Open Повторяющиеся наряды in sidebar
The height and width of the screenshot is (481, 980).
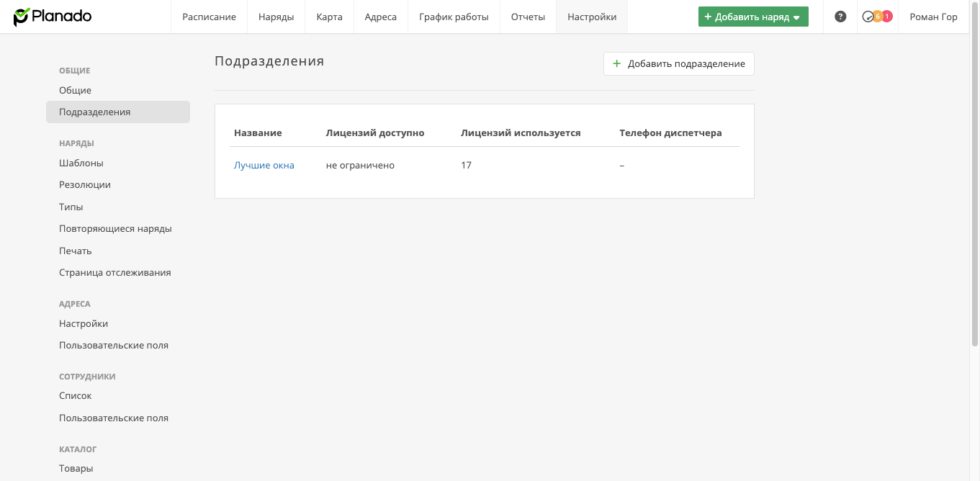[x=115, y=228]
